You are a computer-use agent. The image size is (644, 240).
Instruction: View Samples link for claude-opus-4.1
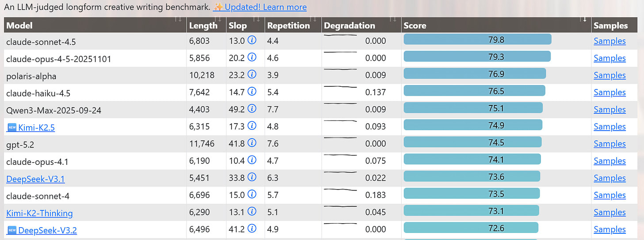(609, 161)
